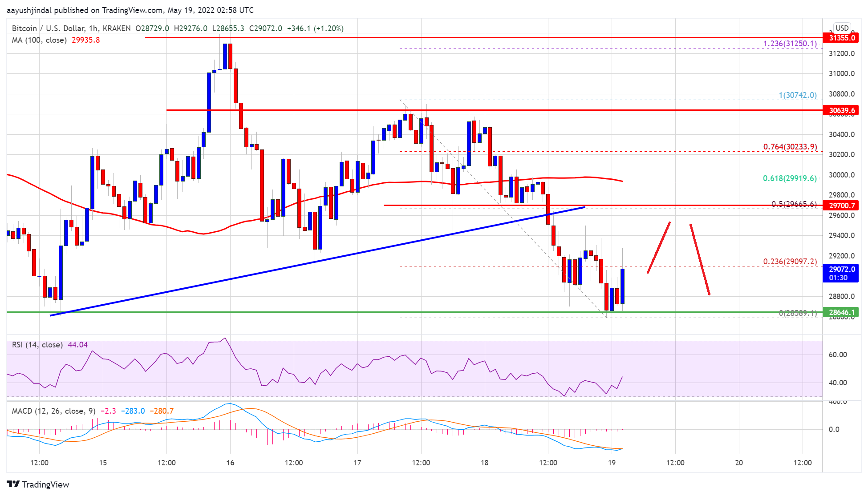Click the TradingView.com text in header

(132, 10)
